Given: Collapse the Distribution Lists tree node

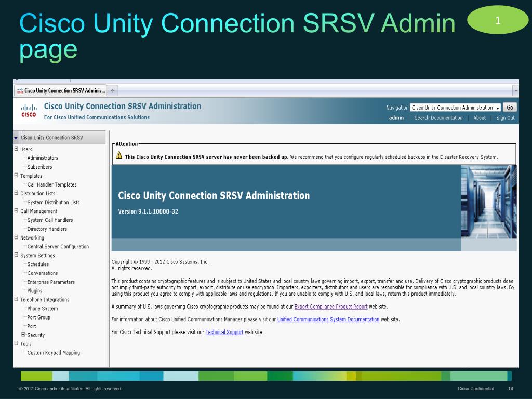Looking at the screenshot, I should [x=16, y=193].
